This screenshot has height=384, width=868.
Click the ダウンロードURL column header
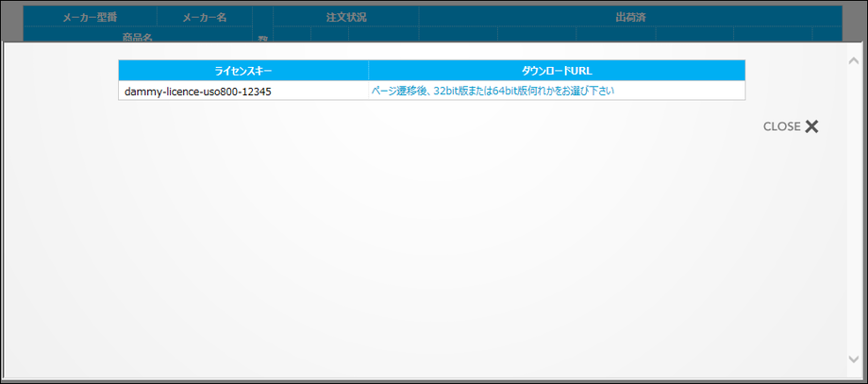pos(556,71)
